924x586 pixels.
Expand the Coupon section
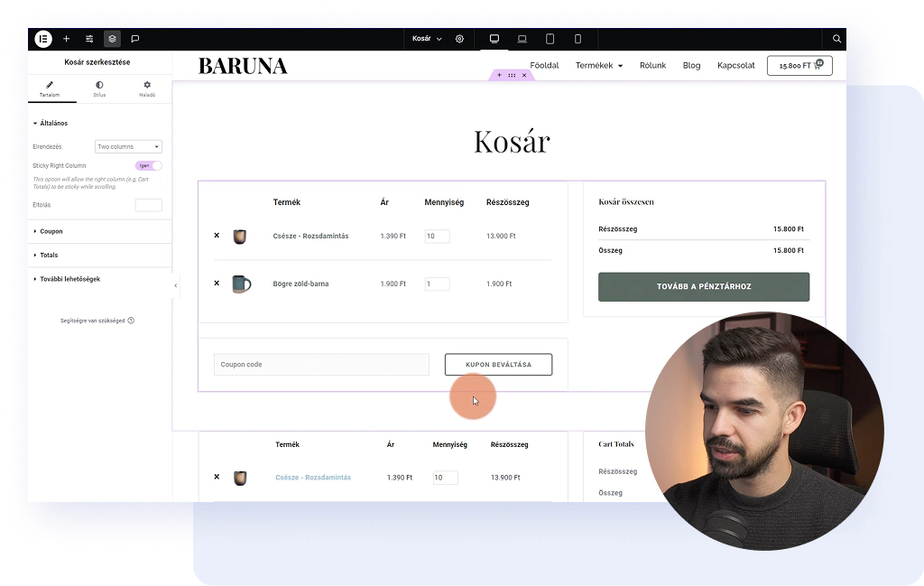(51, 231)
